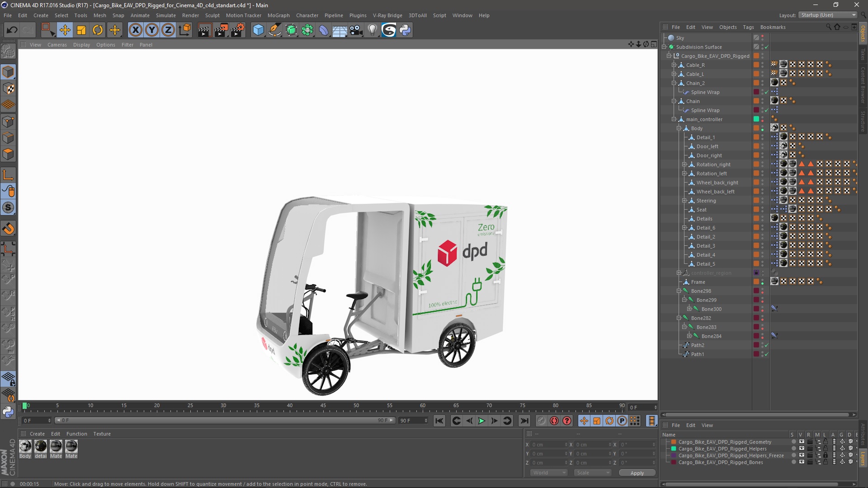Click frame 45 on the timeline
868x488 pixels.
323,406
